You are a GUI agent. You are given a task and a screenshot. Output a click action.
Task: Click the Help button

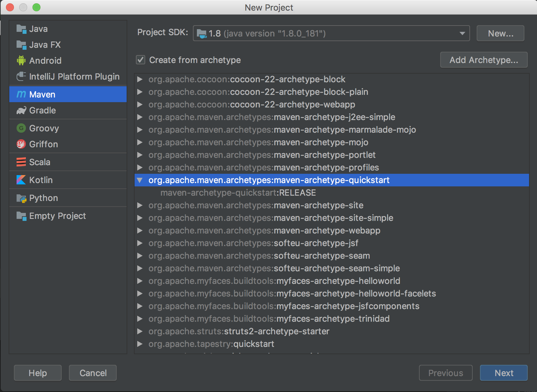pos(38,373)
